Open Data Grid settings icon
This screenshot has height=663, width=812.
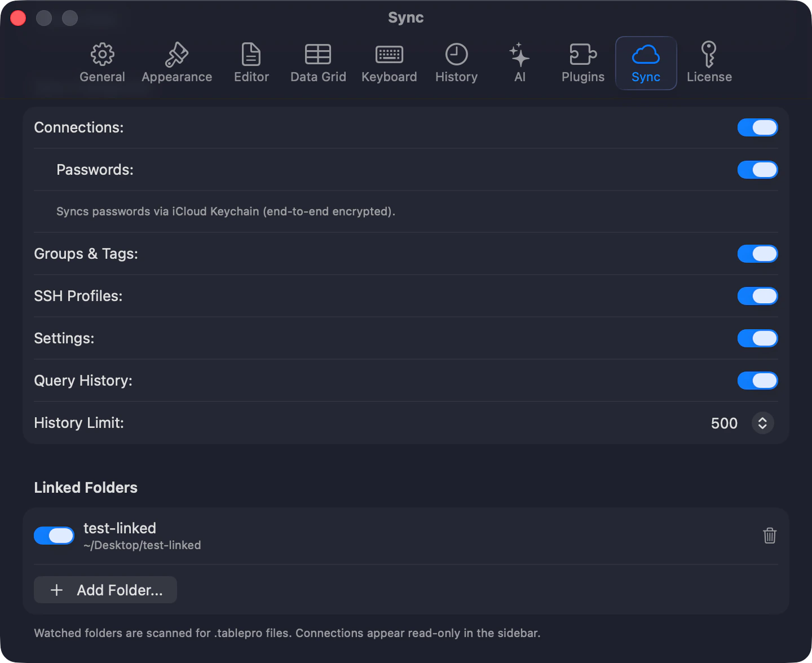point(317,54)
